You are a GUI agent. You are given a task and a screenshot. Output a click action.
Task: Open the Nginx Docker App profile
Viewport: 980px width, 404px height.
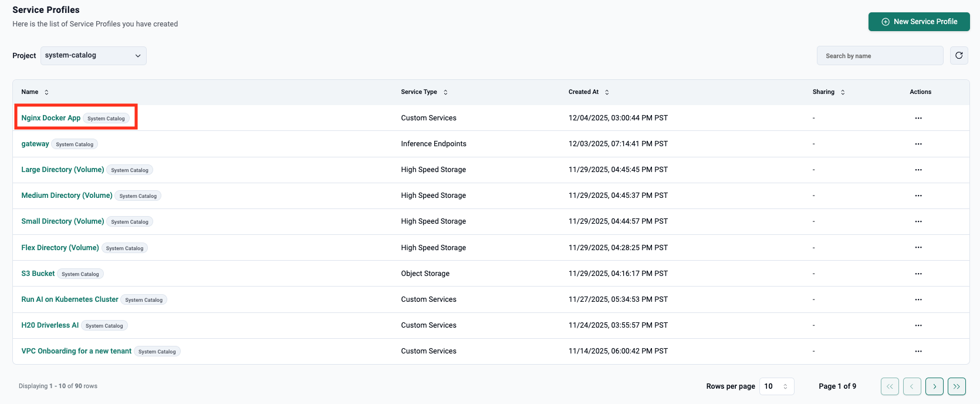[51, 118]
